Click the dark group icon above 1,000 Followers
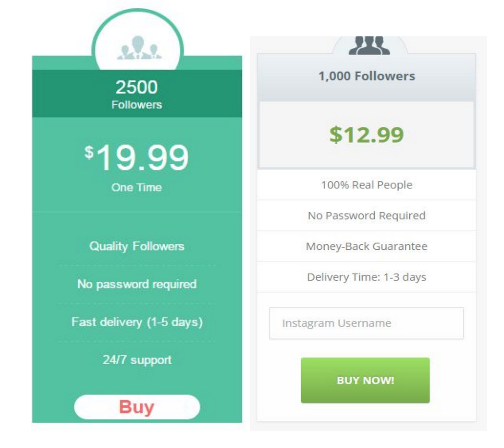The height and width of the screenshot is (448, 504). click(x=369, y=46)
